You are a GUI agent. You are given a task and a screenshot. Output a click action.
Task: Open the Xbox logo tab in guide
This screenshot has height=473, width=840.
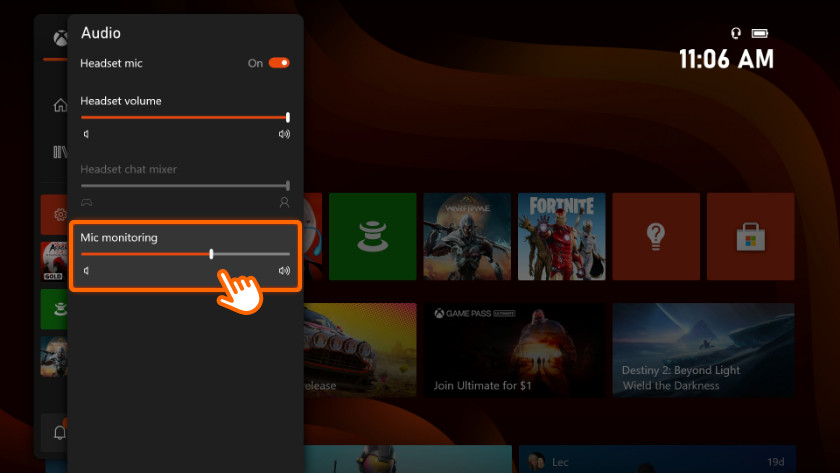(59, 38)
